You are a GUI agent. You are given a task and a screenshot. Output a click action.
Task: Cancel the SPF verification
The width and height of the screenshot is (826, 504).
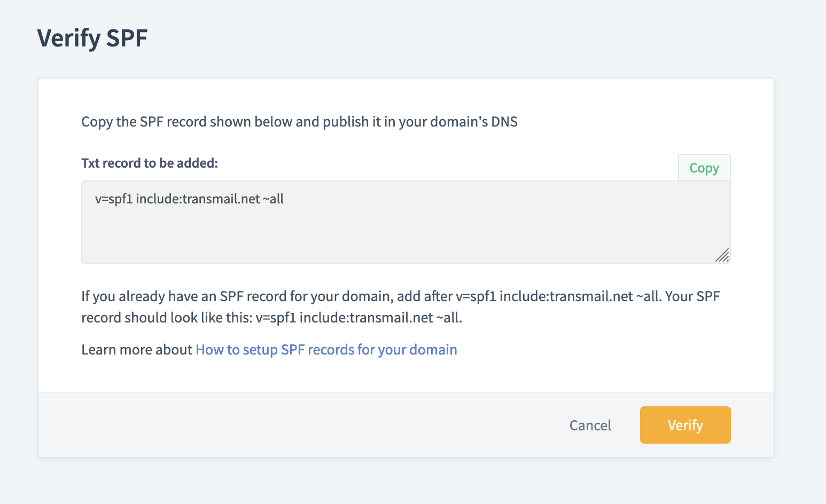click(x=590, y=426)
